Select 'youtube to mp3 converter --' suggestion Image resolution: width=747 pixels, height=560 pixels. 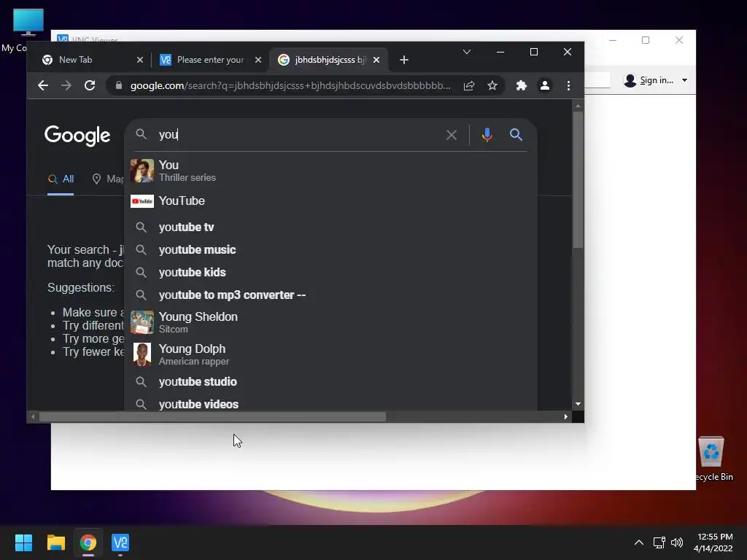[x=330, y=295]
